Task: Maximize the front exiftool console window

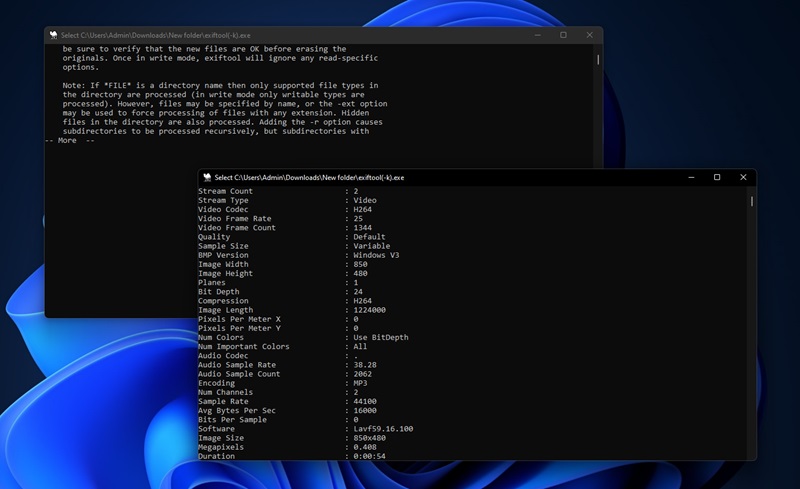Action: pyautogui.click(x=717, y=177)
